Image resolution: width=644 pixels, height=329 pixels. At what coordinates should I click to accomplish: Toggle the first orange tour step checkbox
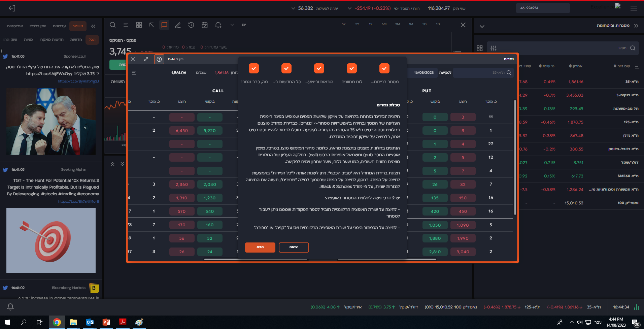384,68
